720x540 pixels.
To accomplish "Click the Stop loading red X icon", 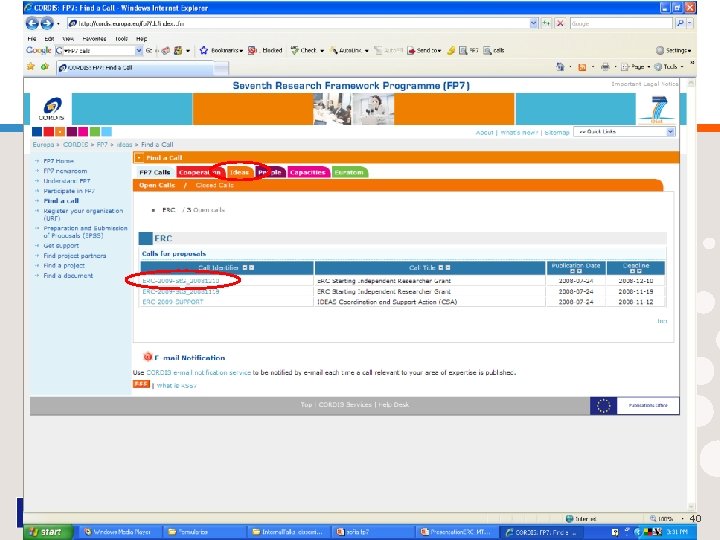I will (x=560, y=23).
